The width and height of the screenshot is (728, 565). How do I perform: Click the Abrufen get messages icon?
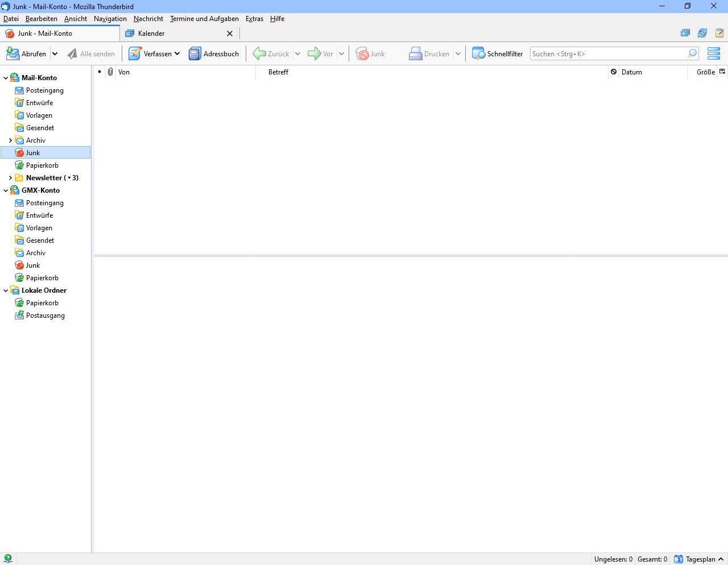[13, 54]
